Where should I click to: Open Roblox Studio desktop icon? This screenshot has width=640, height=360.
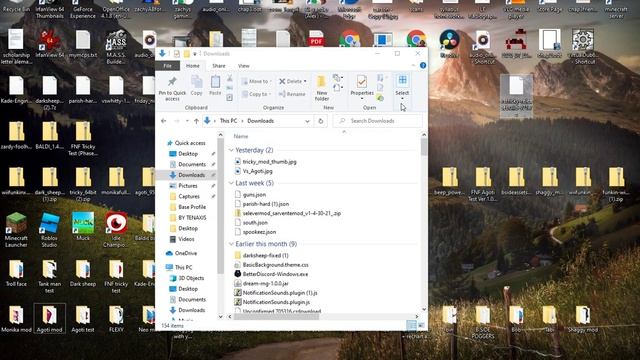pos(49,230)
